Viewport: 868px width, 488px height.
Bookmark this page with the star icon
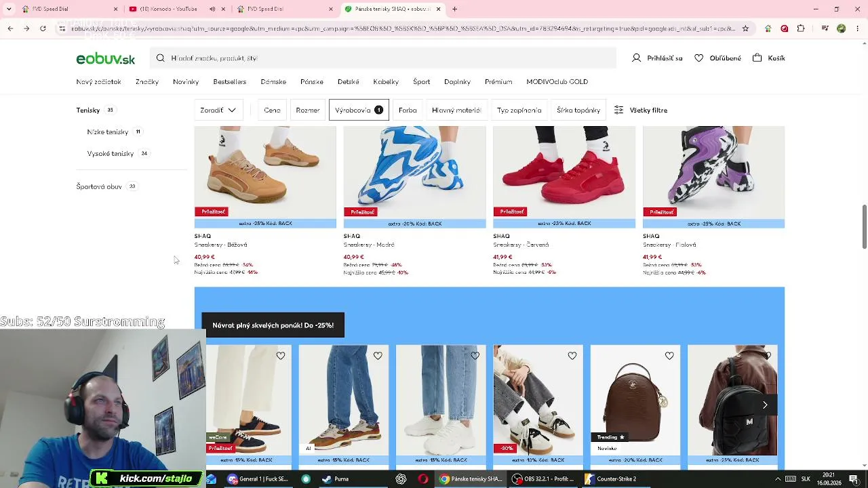[x=745, y=28]
